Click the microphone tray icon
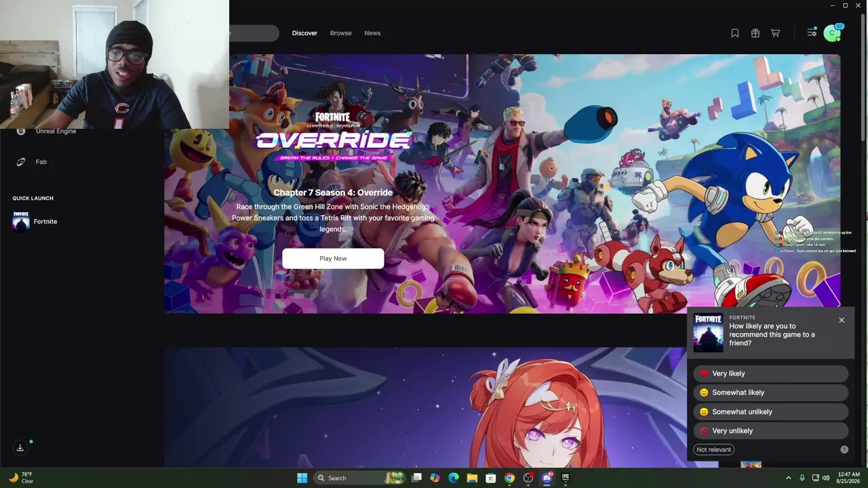Image resolution: width=868 pixels, height=488 pixels. click(x=802, y=478)
